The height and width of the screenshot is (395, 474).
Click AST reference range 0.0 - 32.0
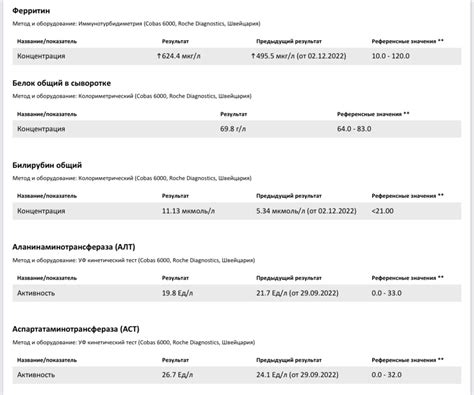pyautogui.click(x=386, y=375)
